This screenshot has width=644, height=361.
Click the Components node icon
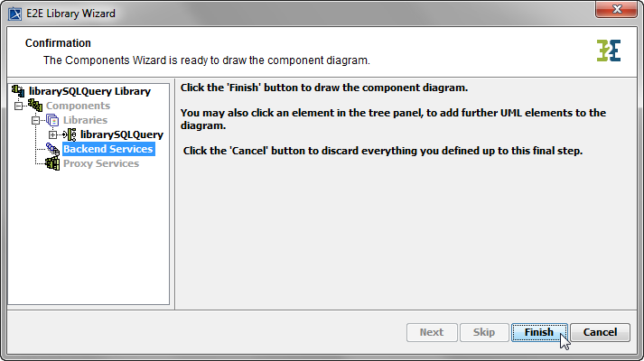tap(35, 106)
